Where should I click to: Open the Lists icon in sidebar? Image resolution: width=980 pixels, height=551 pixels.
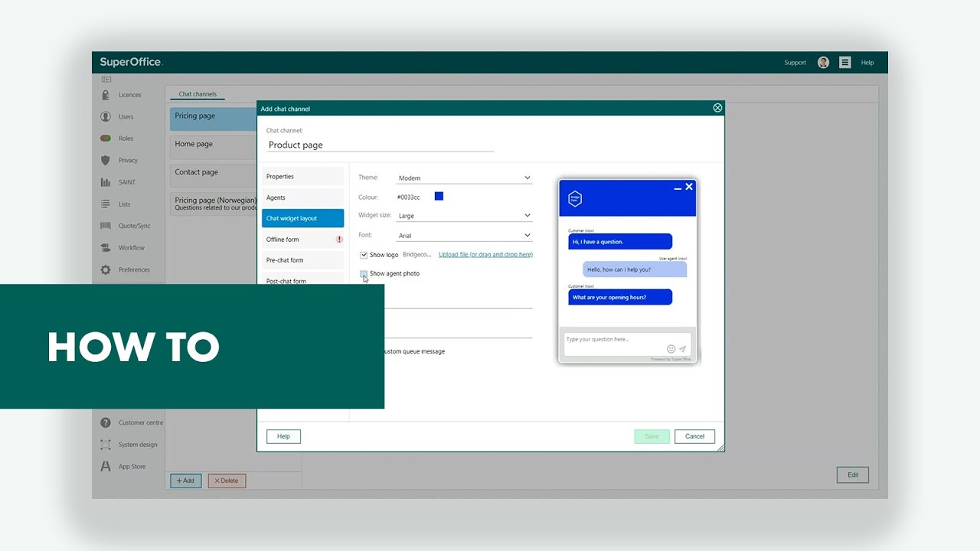click(106, 204)
